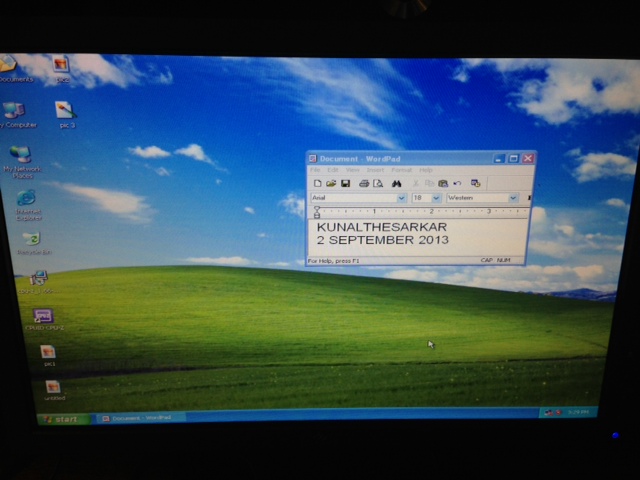Click in the text 2 SEPTEMBER 2013

click(382, 240)
